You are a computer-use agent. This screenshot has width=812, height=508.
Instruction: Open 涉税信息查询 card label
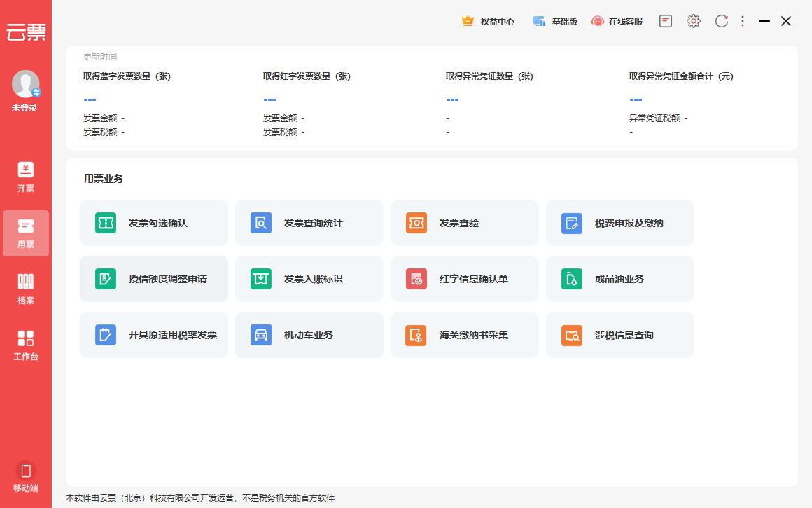click(x=624, y=335)
